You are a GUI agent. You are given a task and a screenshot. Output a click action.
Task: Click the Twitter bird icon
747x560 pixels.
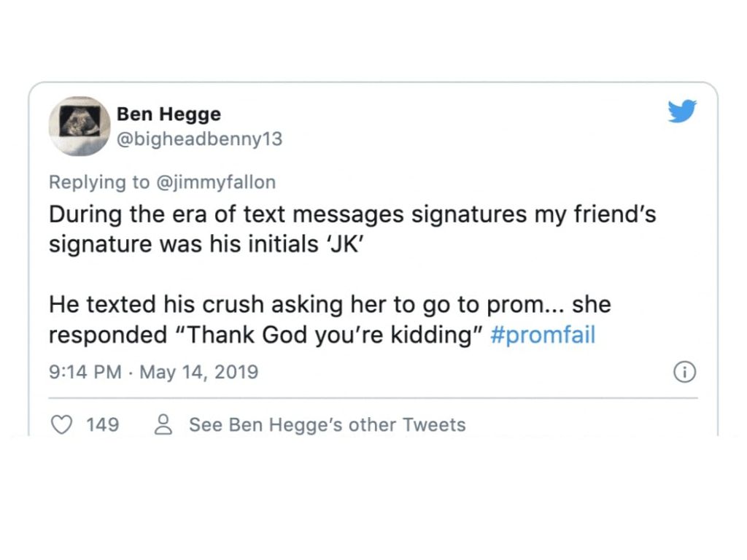coord(683,112)
